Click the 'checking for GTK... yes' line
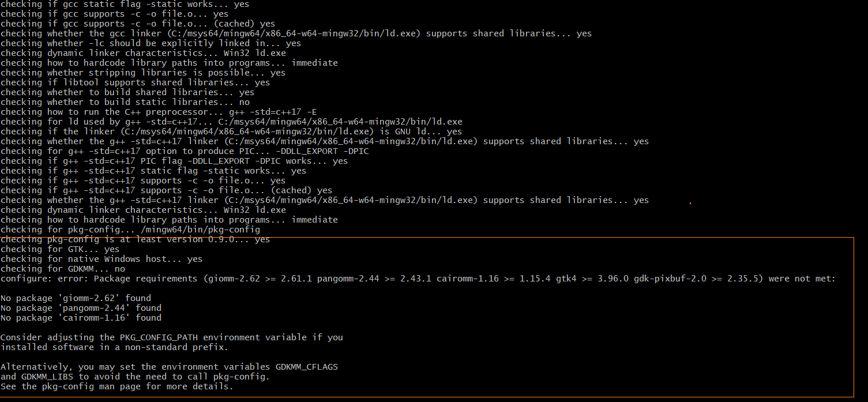Image resolution: width=868 pixels, height=402 pixels. tap(60, 249)
